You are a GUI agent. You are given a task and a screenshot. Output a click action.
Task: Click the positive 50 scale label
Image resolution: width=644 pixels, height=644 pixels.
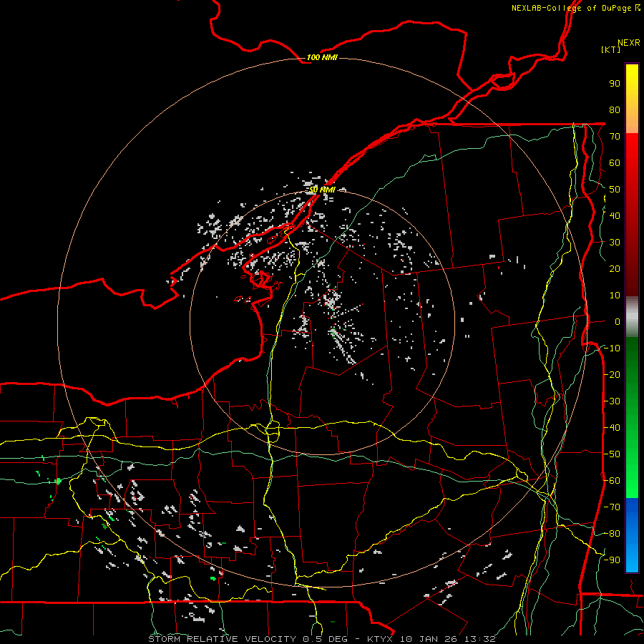pos(615,190)
